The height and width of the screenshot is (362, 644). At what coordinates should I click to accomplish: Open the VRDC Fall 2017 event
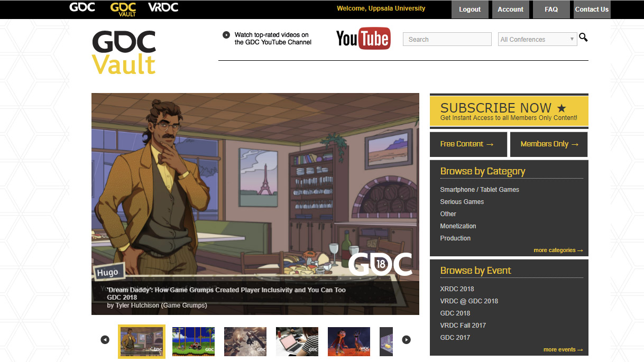(x=463, y=326)
